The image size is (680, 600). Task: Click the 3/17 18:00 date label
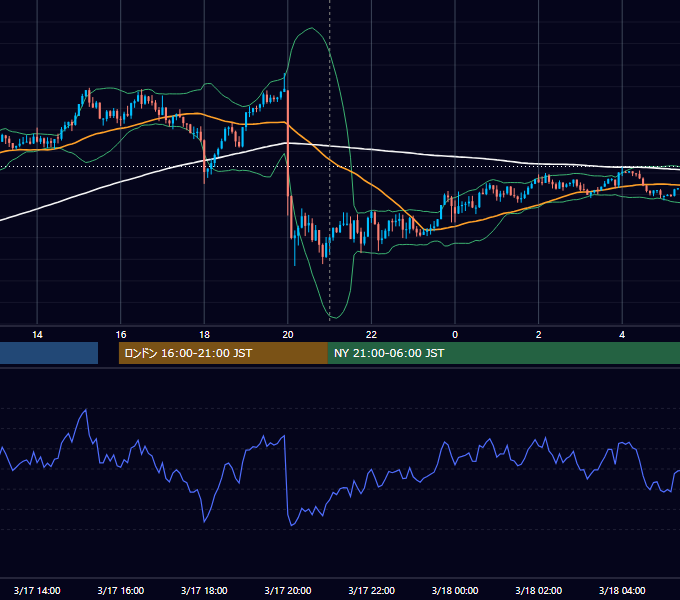tap(204, 590)
